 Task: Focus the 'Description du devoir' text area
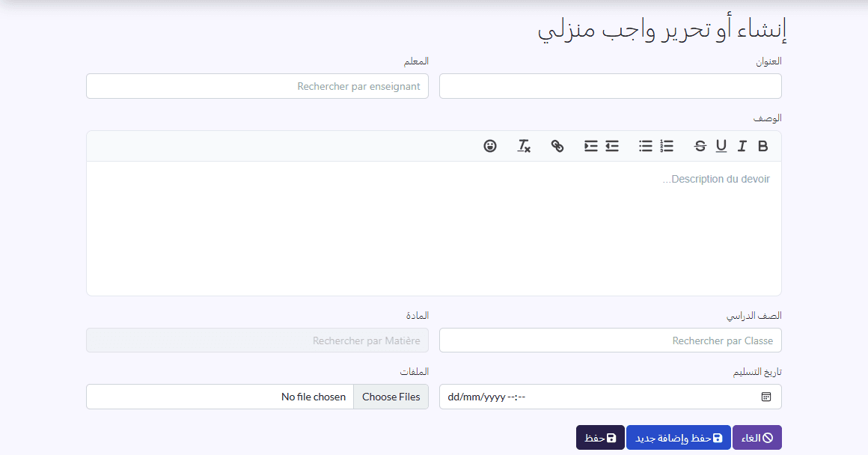(x=434, y=228)
